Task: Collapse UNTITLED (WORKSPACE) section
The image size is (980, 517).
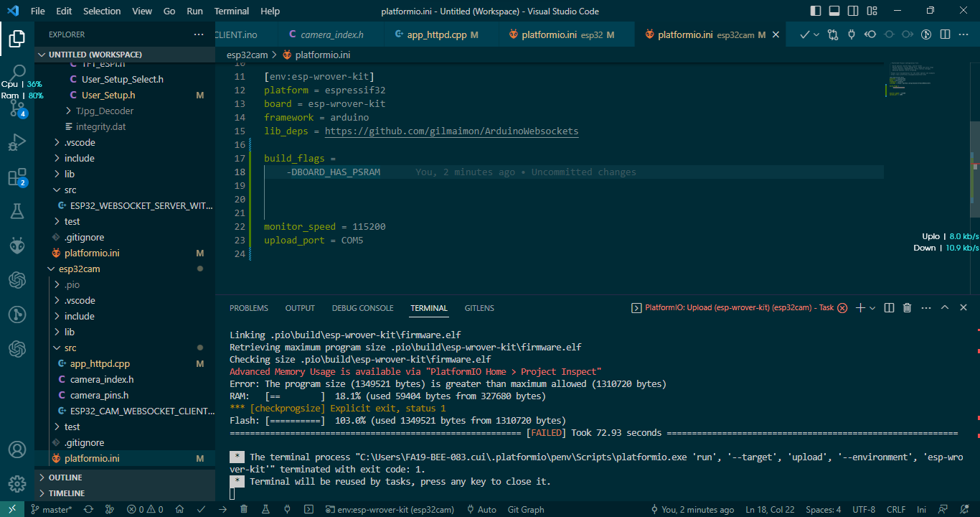Action: (125, 55)
